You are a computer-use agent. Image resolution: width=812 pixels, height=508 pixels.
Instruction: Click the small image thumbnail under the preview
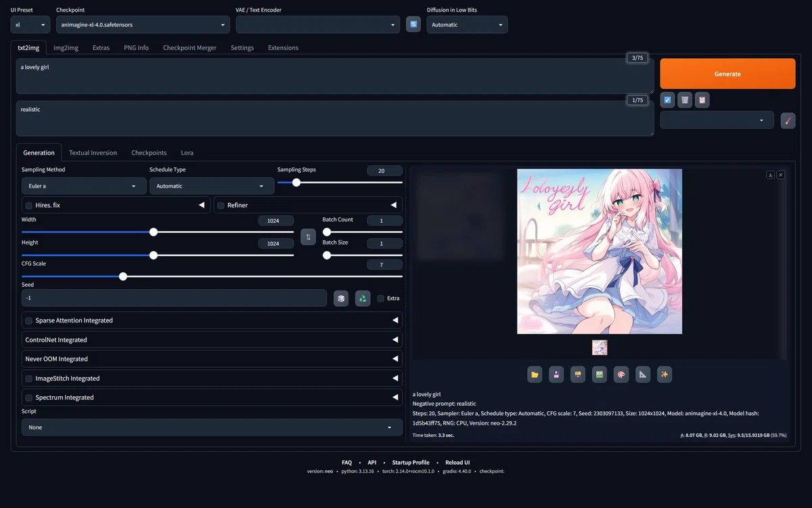coord(600,347)
